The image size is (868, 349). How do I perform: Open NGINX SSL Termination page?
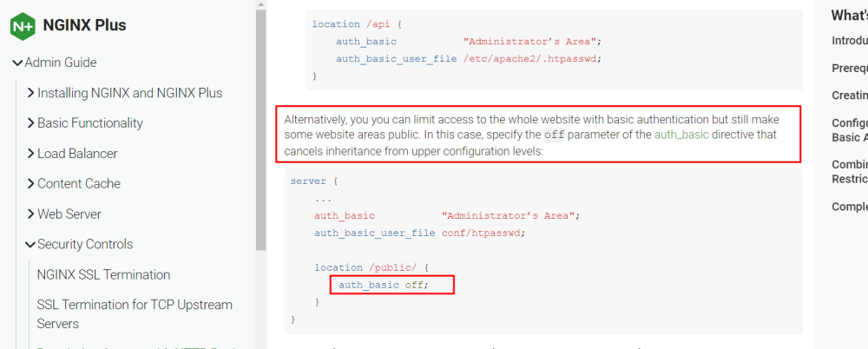[103, 274]
